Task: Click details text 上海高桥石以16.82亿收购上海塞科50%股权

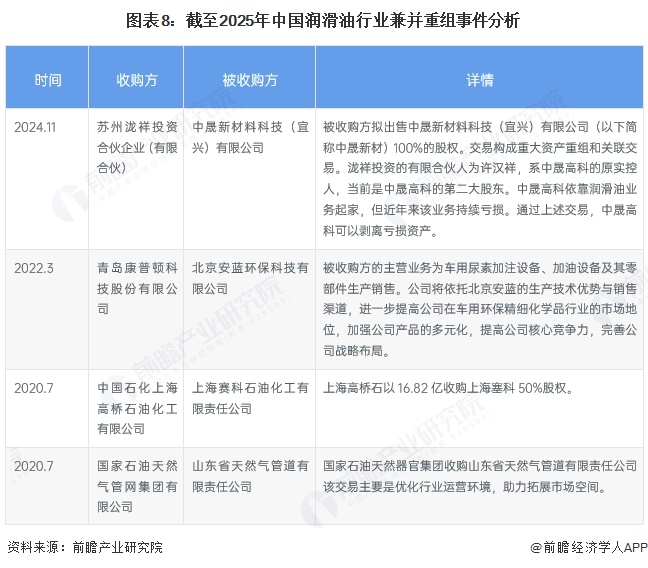Action: [448, 388]
